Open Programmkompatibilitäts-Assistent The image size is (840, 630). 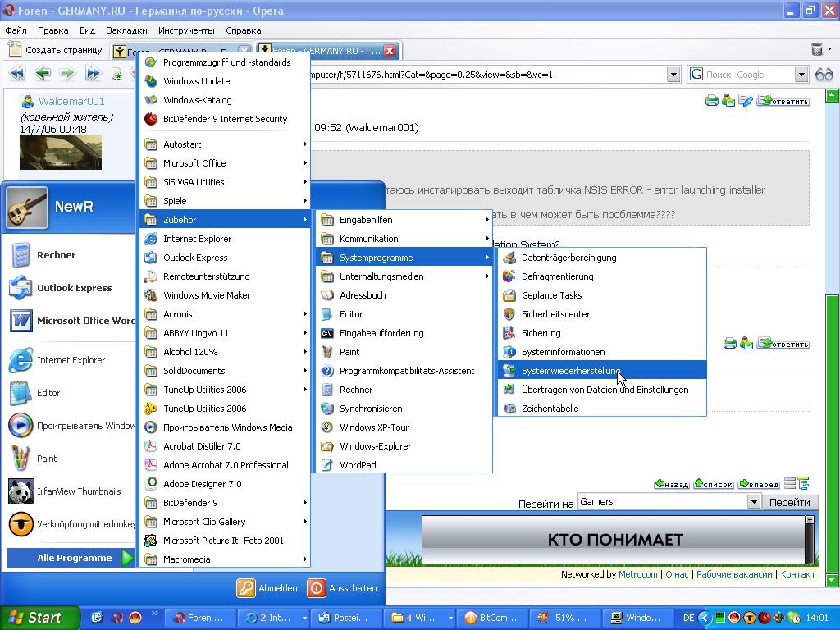coord(404,371)
